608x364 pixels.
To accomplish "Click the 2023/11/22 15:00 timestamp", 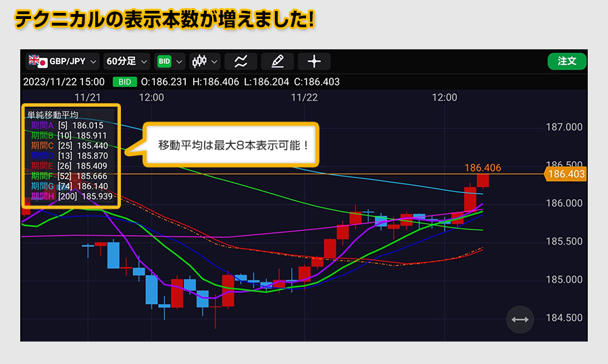I will [64, 82].
